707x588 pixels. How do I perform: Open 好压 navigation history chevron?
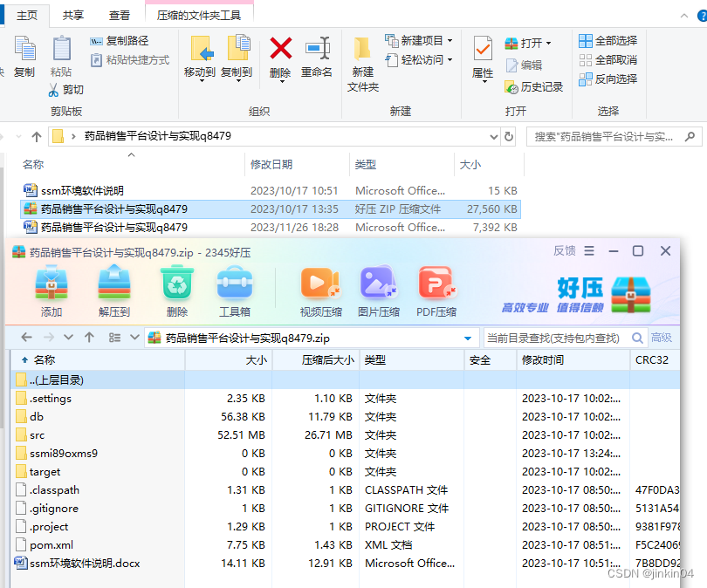point(68,337)
